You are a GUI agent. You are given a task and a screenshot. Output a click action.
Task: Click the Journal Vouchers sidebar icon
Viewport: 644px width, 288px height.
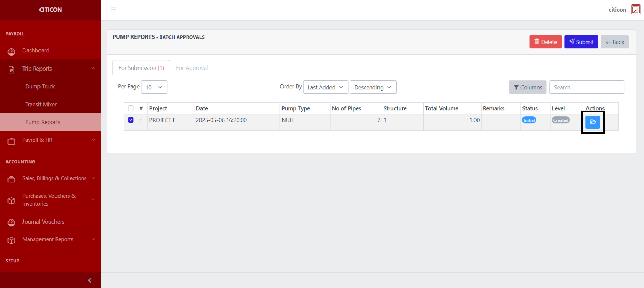(11, 223)
